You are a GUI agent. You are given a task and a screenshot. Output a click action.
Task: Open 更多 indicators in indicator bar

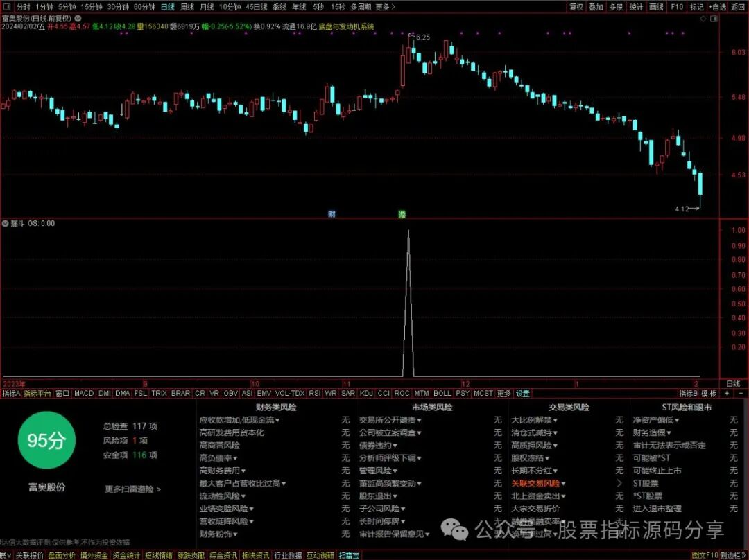504,394
